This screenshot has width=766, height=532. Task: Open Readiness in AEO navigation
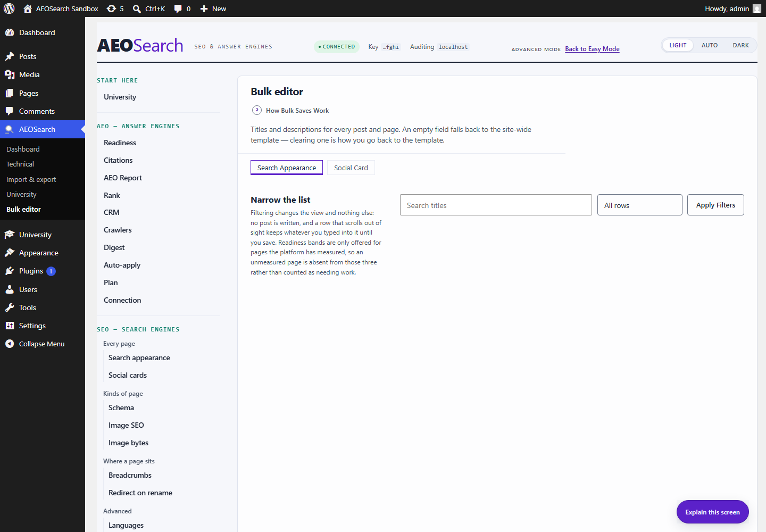coord(120,143)
